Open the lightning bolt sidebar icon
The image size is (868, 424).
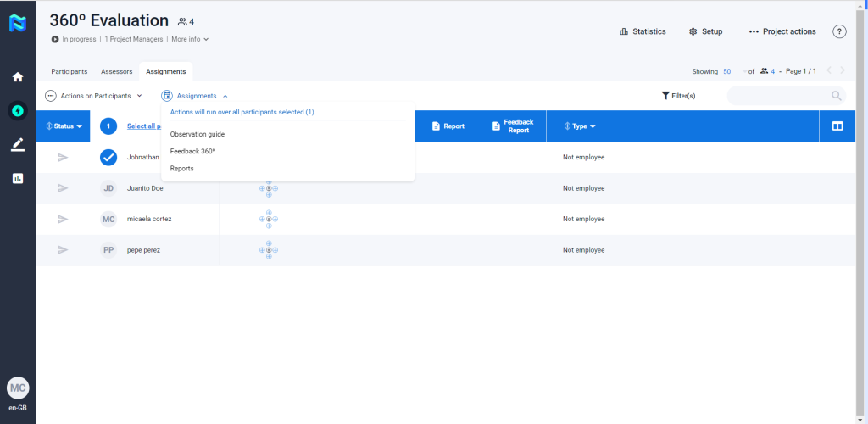(x=17, y=110)
